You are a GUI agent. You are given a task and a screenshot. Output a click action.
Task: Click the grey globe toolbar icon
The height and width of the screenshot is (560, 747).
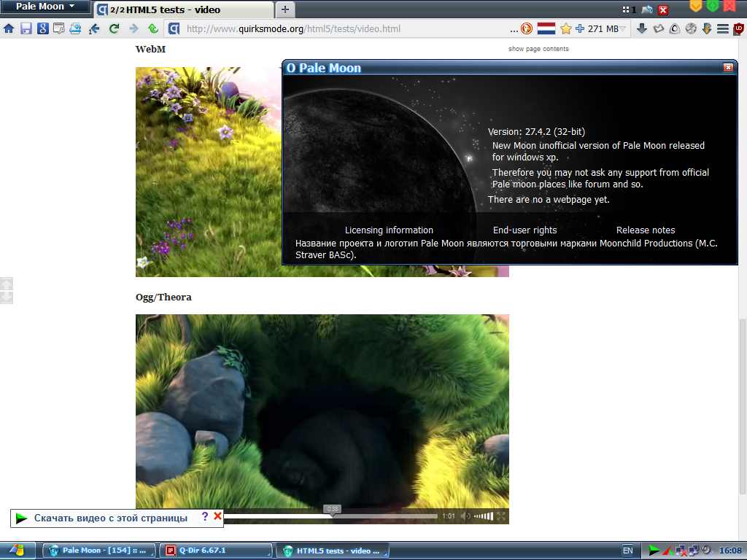click(x=691, y=28)
